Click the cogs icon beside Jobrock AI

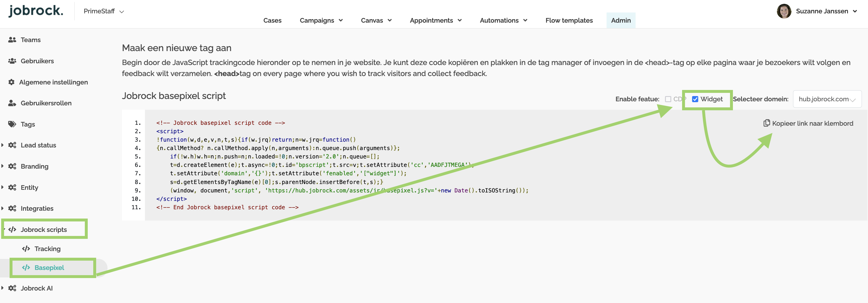click(x=12, y=288)
